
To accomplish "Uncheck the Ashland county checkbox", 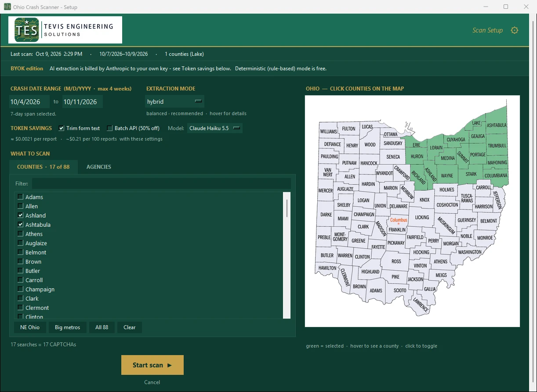I will coord(20,215).
